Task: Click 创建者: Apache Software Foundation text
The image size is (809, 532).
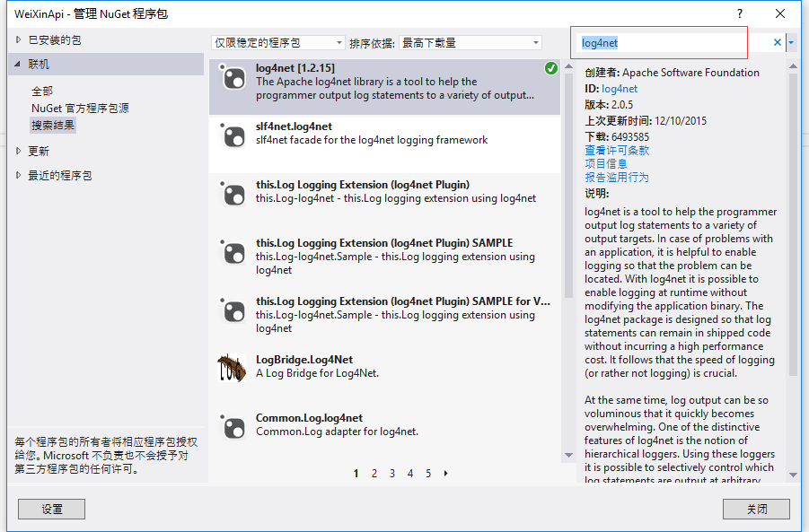Action: [672, 73]
